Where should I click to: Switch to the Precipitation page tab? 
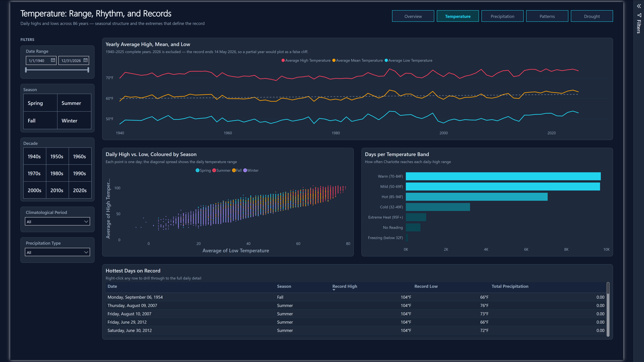[502, 16]
